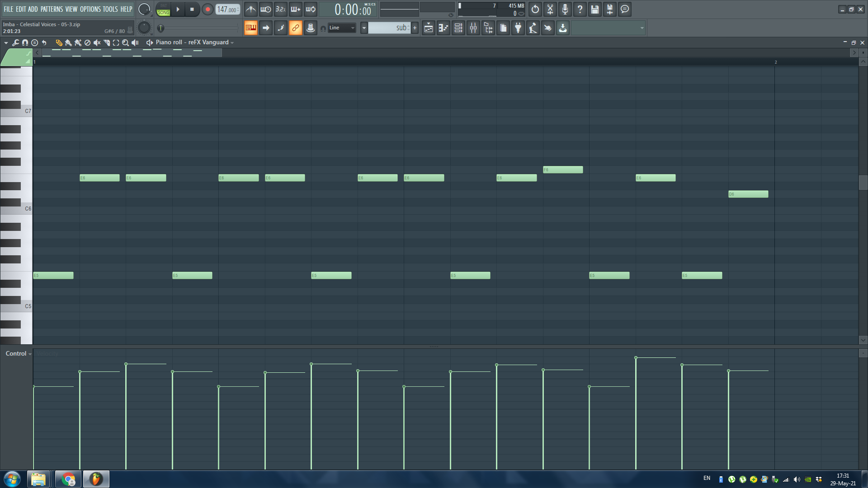The image size is (868, 488).
Task: Toggle overdub/blend recording
Action: 296,9
